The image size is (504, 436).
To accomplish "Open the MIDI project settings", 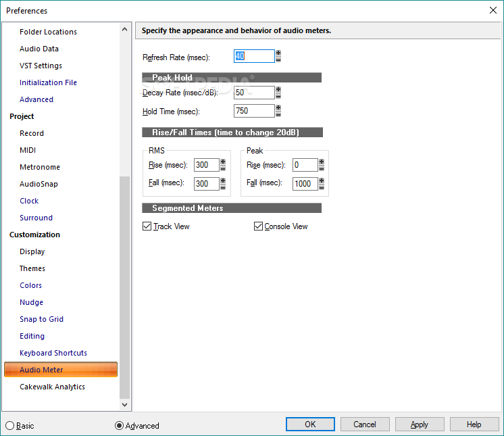I will pos(28,150).
